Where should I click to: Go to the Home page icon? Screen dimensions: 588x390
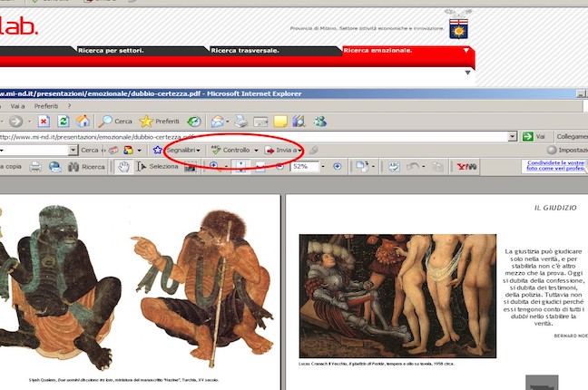pos(83,122)
